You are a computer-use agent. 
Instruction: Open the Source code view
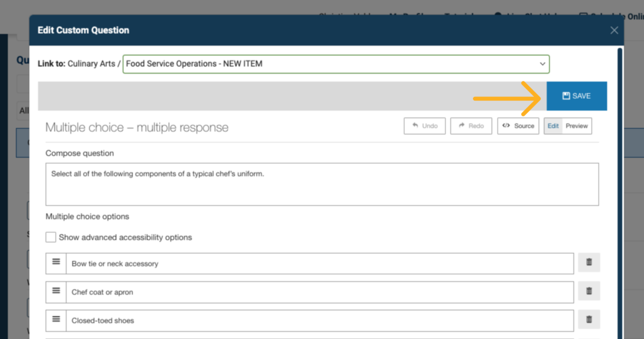(x=518, y=126)
